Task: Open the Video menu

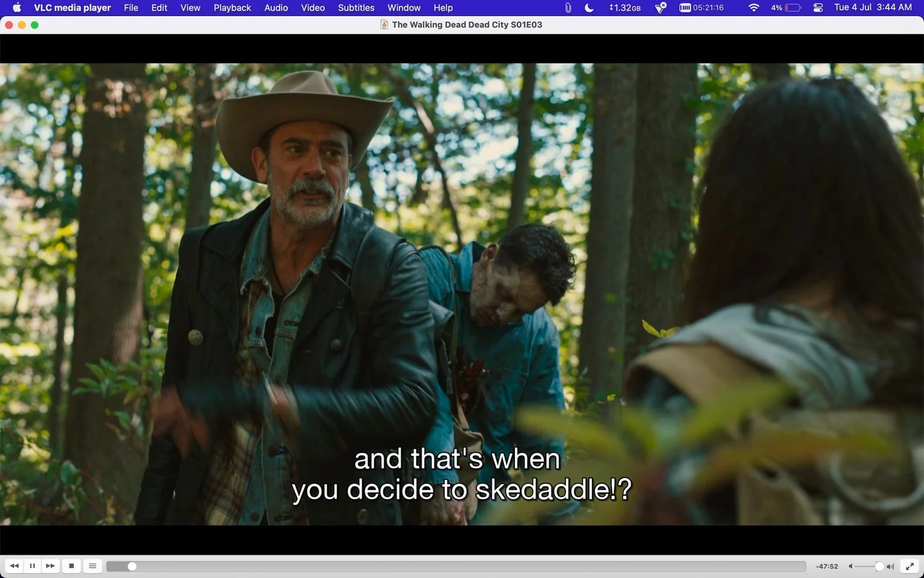Action: (313, 8)
